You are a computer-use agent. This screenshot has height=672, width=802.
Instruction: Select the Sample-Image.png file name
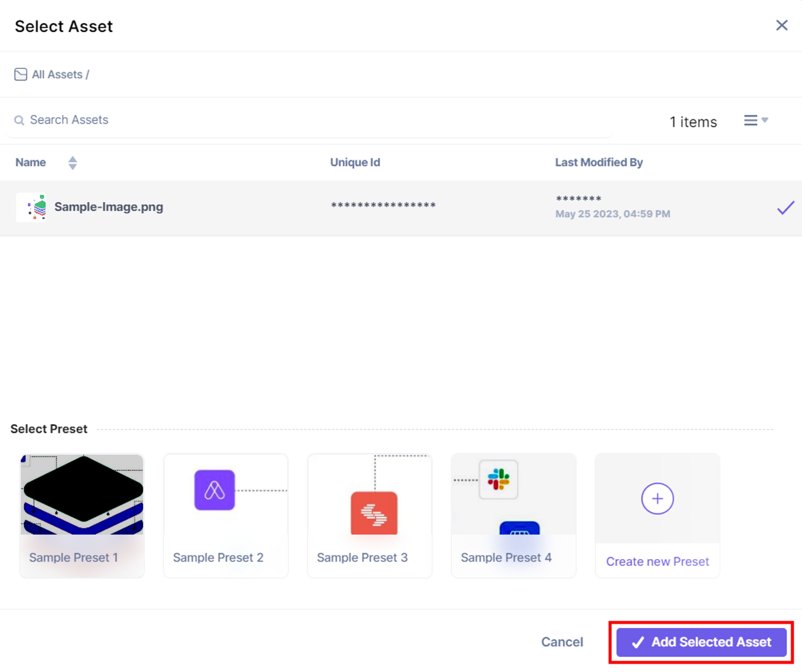109,207
